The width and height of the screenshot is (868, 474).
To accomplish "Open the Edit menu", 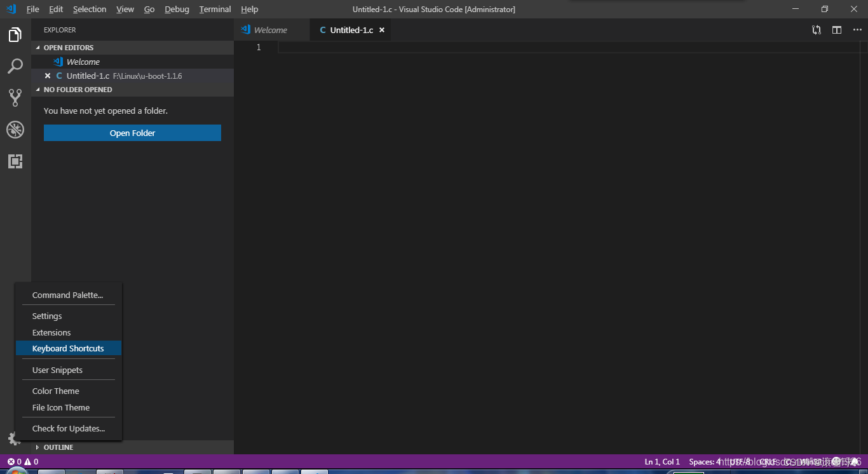I will click(x=56, y=9).
